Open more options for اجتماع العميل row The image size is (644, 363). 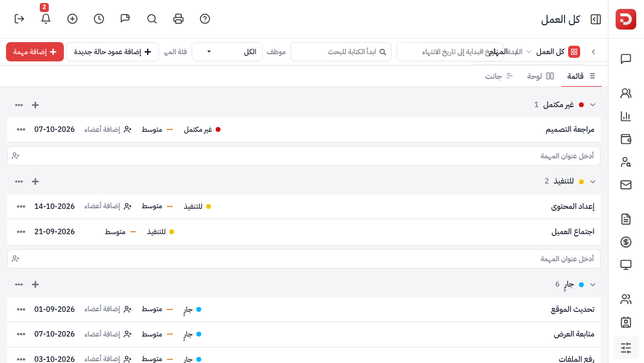point(21,232)
